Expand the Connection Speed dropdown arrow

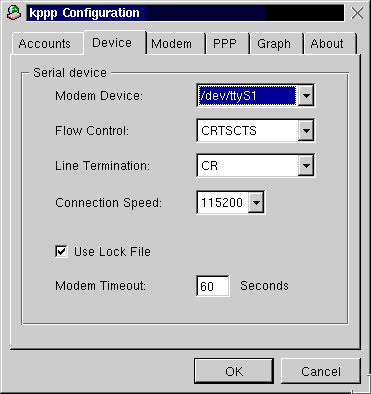click(x=256, y=202)
